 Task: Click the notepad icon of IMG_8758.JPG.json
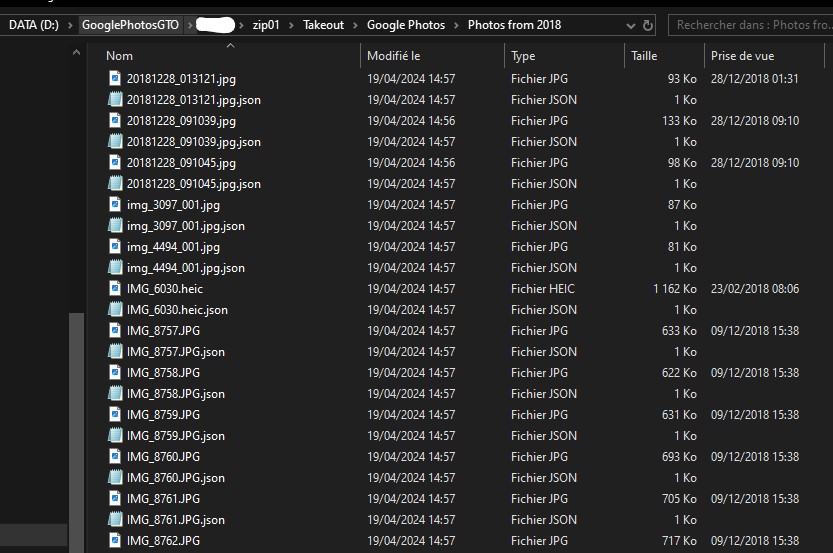[115, 393]
